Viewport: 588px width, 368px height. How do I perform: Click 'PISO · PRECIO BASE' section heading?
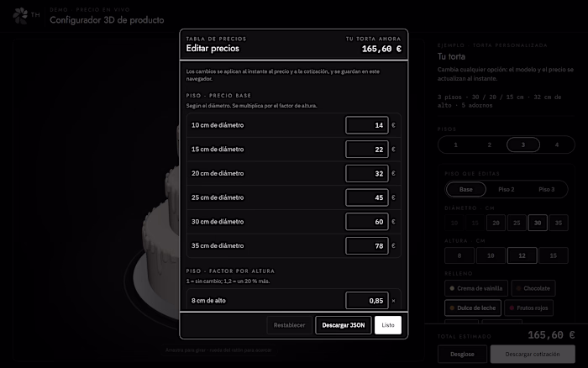pos(218,96)
